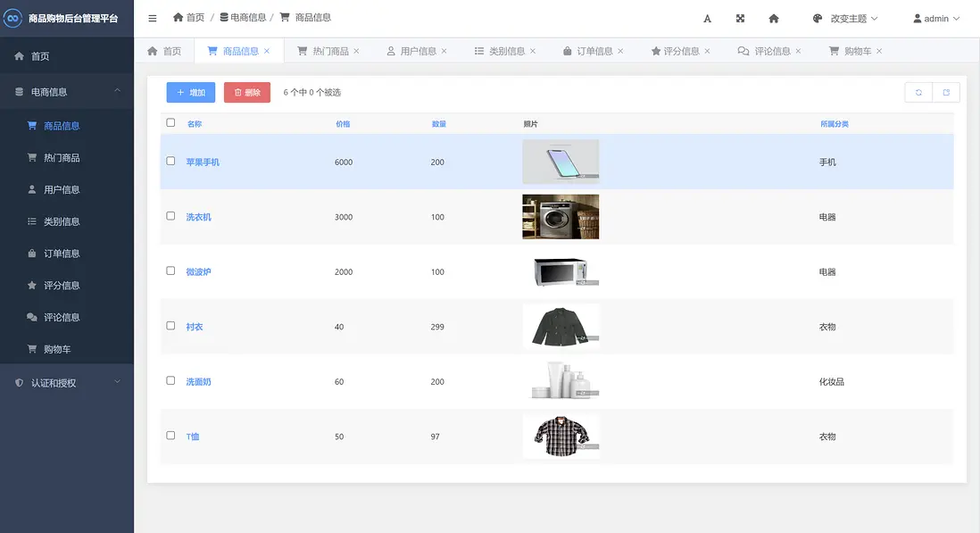Click the rightmost table toolbar icon button
The width and height of the screenshot is (980, 533).
click(x=946, y=92)
